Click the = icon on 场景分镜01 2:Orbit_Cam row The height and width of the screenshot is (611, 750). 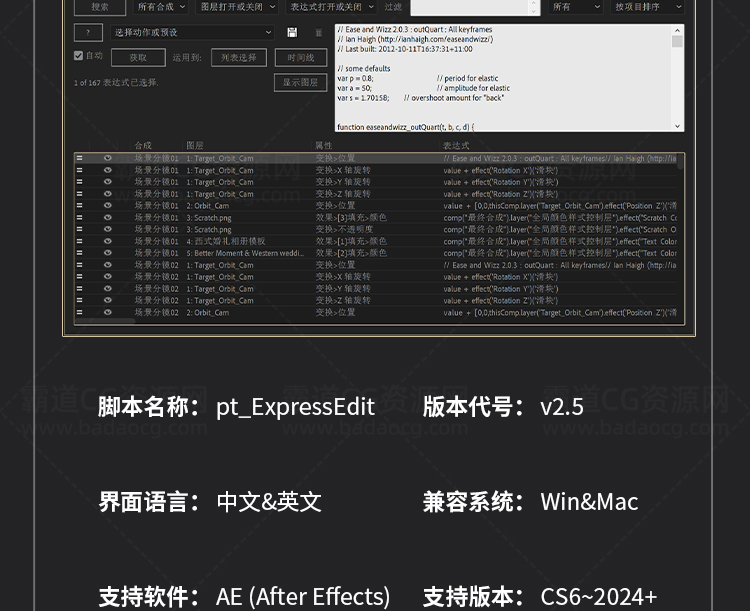click(79, 205)
